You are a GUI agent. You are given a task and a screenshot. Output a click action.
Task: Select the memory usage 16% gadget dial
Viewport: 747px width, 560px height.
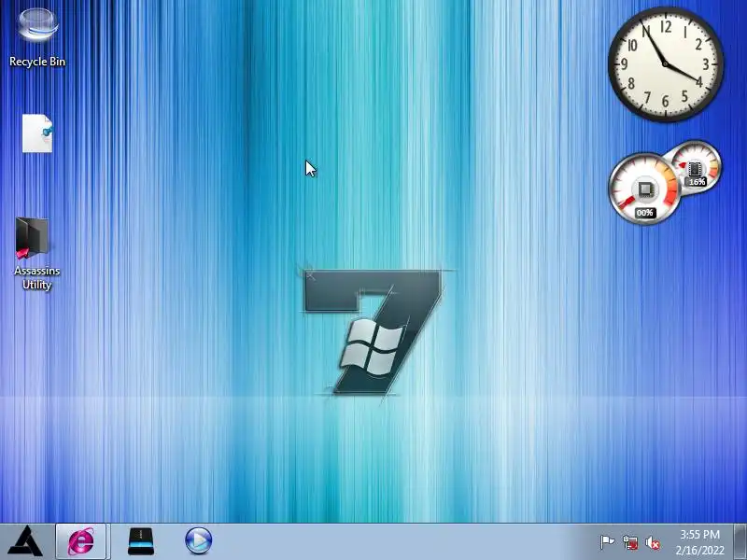tap(696, 168)
